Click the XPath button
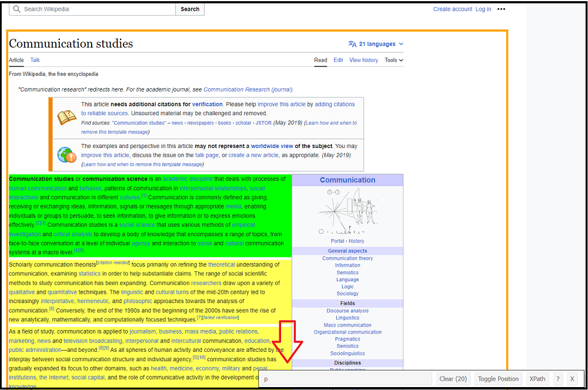 click(x=536, y=379)
